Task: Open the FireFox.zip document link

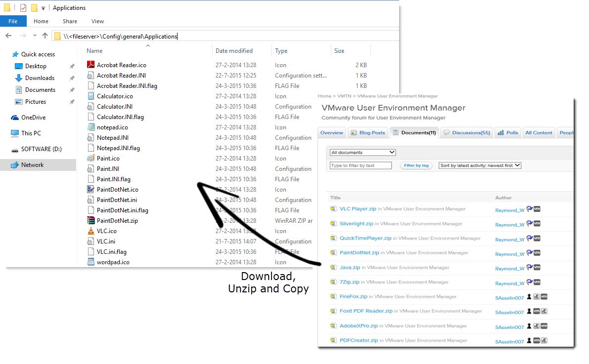Action: click(x=353, y=296)
